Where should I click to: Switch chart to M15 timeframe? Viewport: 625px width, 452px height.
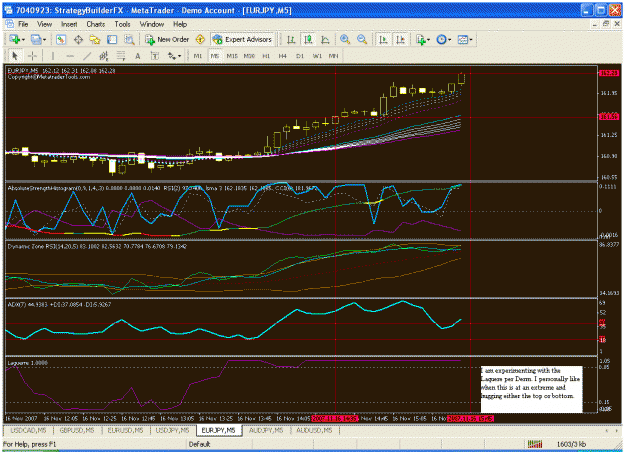point(232,56)
